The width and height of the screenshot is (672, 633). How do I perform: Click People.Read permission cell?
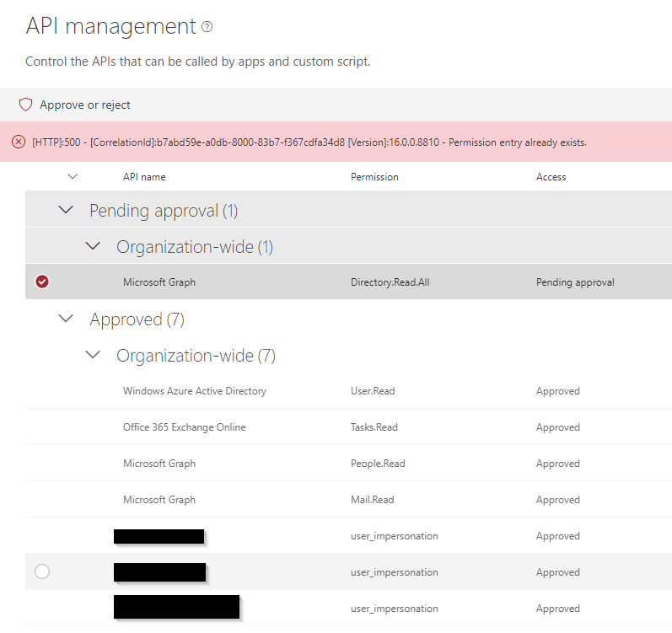coord(378,464)
